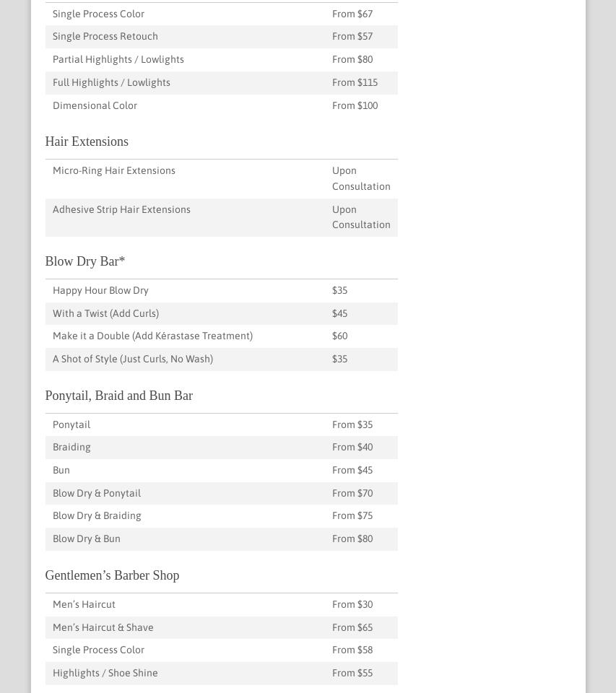The height and width of the screenshot is (693, 616).
Task: Click the Happy Hour Blow Dry service
Action: (x=100, y=290)
